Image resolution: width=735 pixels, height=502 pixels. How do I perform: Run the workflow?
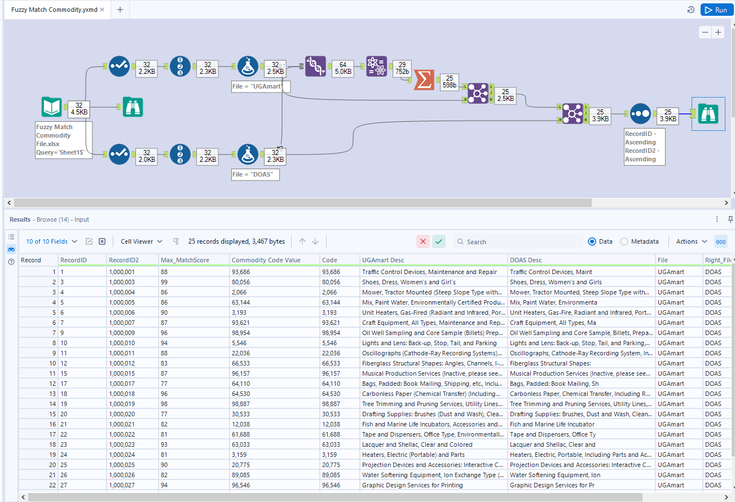[715, 9]
